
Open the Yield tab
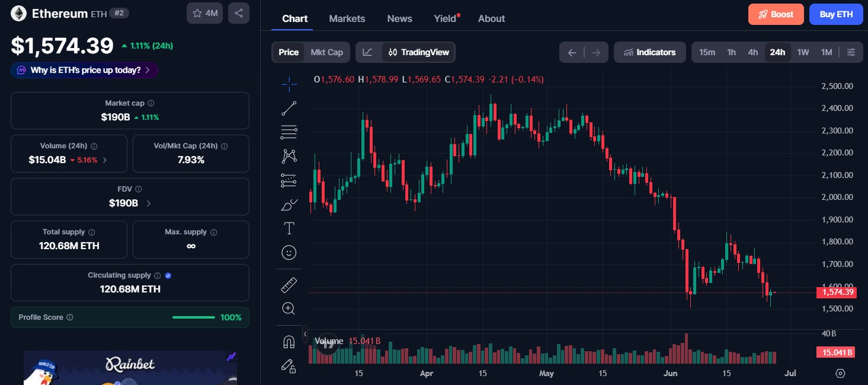click(x=446, y=18)
